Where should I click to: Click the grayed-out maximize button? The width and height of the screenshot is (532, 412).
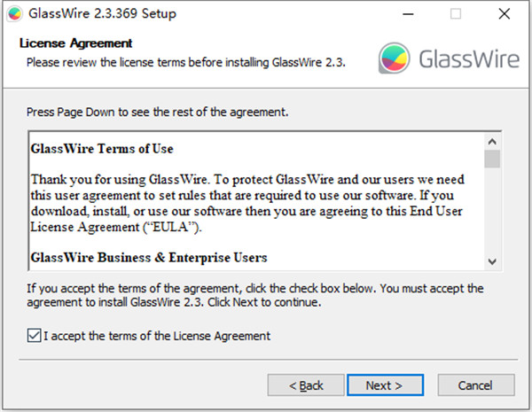pyautogui.click(x=456, y=14)
